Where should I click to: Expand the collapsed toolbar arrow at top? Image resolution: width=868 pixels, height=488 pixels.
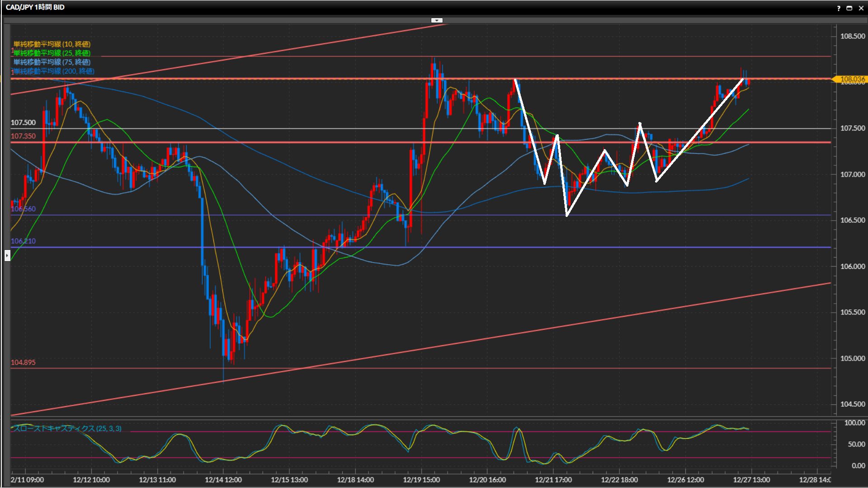(x=436, y=20)
